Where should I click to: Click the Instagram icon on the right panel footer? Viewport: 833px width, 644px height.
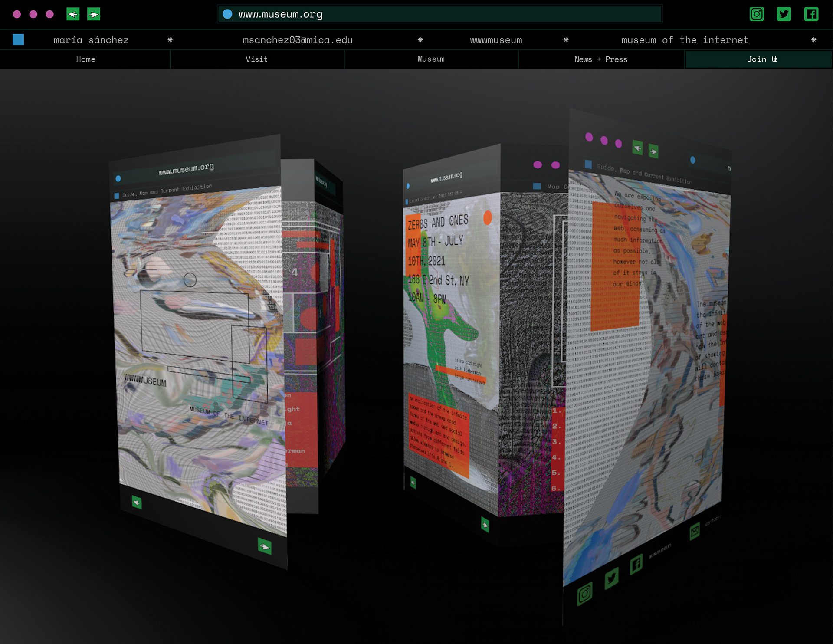584,593
